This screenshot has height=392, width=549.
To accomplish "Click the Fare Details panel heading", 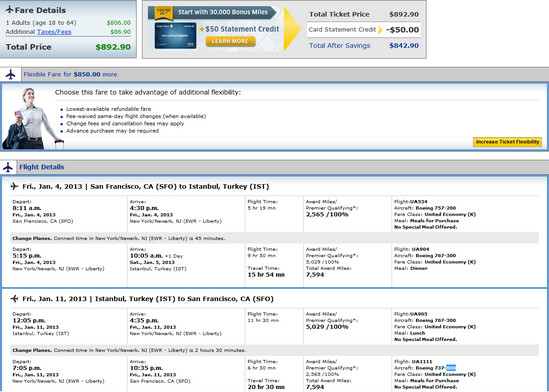I will 40,10.
